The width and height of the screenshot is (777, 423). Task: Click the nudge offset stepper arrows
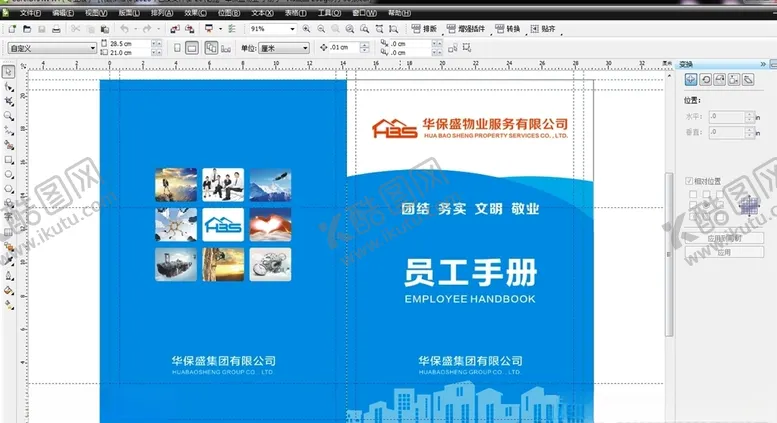point(365,48)
